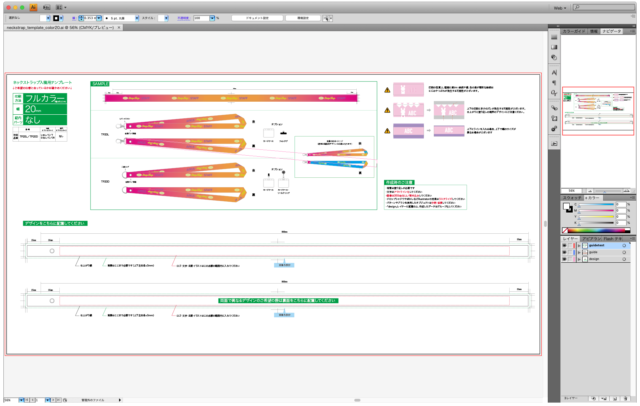Toggle visibility of the guidetext layer
Viewport: 640px width, 406px height.
tap(564, 246)
